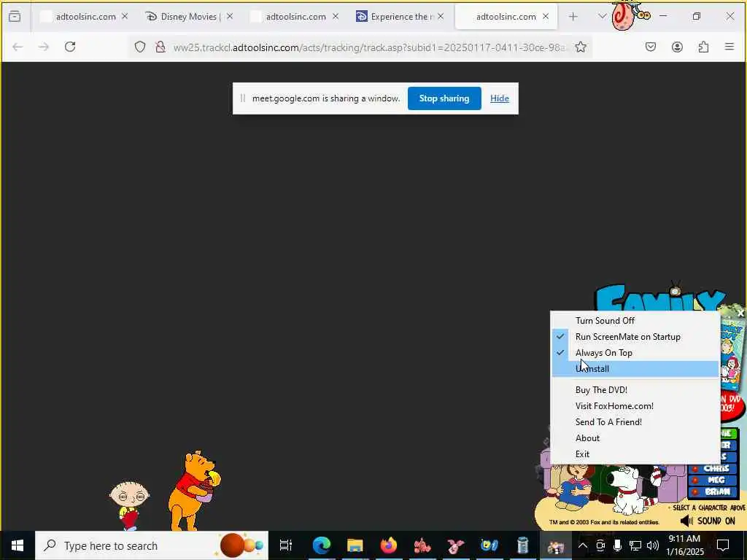This screenshot has width=747, height=560.
Task: Toggle Run ScreenMate on Startup
Action: [635, 337]
